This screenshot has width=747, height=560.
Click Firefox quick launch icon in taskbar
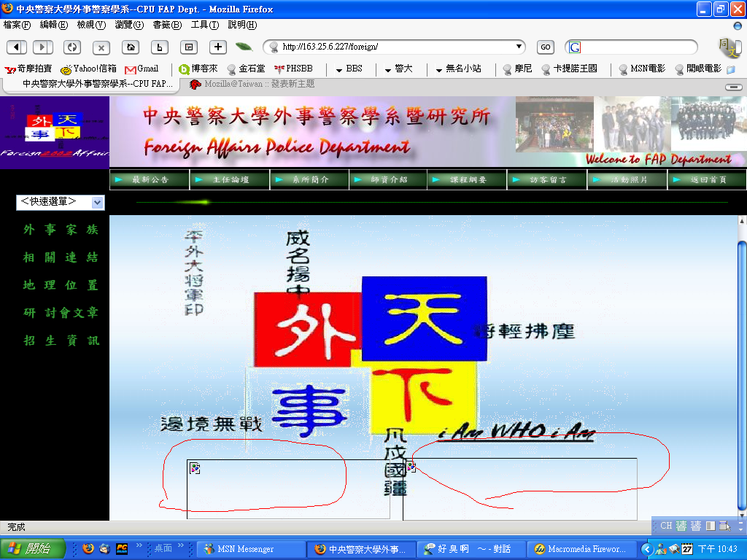88,548
